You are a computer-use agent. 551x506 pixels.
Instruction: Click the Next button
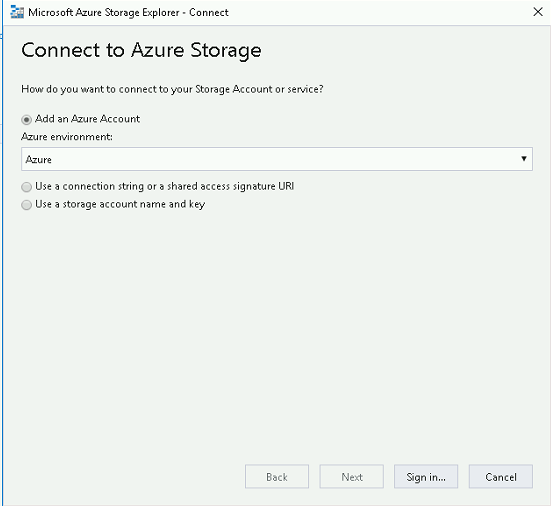click(352, 477)
